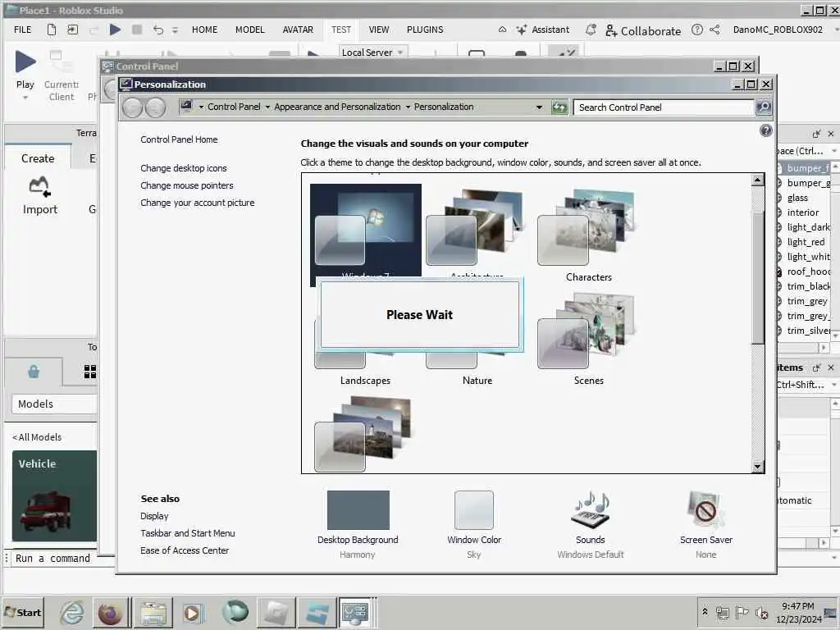Click the new file icon in Roblox Studio toolbar
This screenshot has height=630, width=840.
pyautogui.click(x=52, y=30)
